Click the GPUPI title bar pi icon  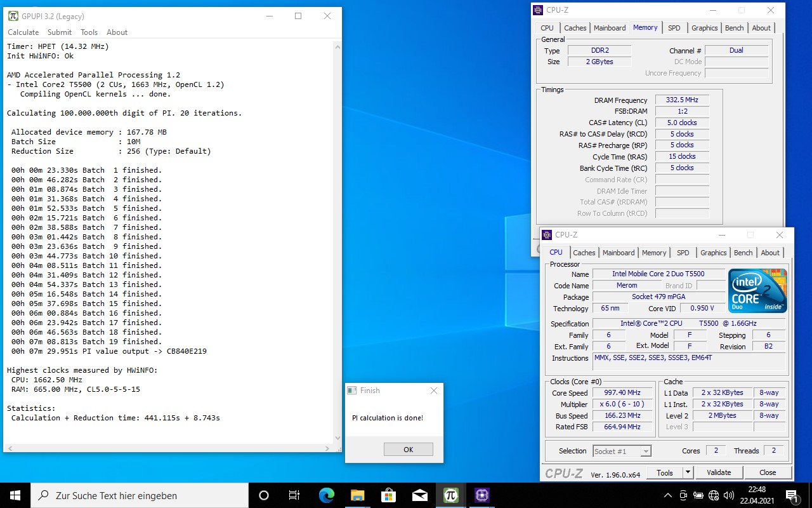tap(13, 16)
